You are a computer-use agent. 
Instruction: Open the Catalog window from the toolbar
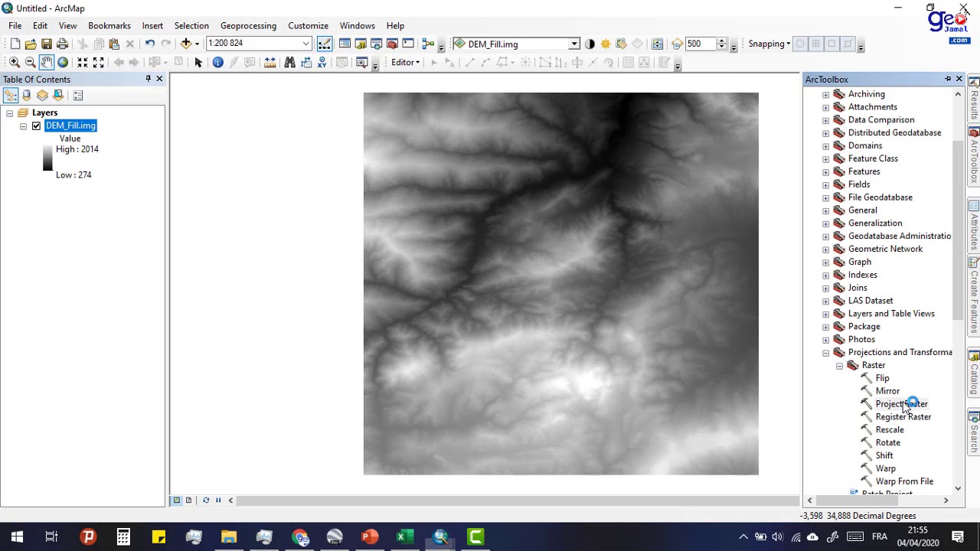coord(361,44)
